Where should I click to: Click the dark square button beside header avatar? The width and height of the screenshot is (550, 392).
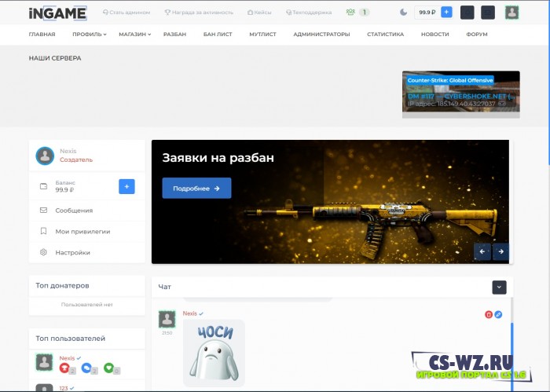[488, 13]
